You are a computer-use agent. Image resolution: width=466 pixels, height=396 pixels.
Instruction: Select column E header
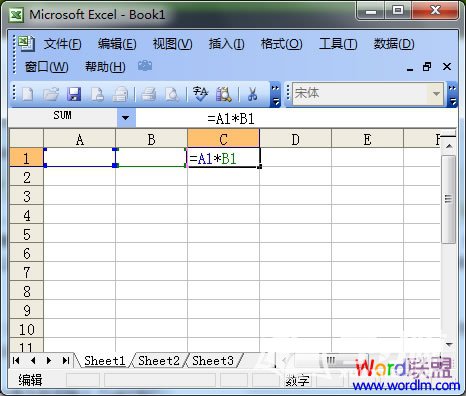click(x=367, y=139)
